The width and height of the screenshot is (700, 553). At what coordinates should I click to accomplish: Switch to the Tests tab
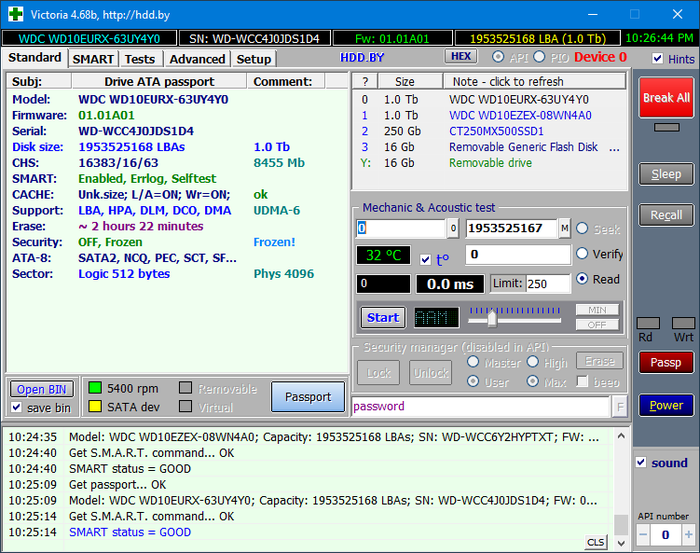point(140,59)
